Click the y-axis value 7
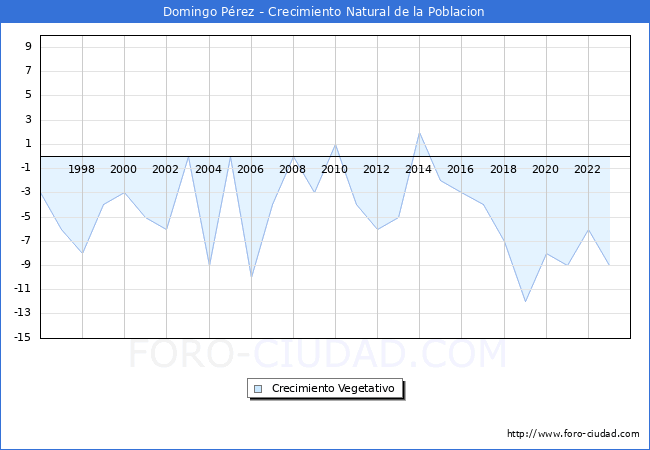 (x=28, y=70)
